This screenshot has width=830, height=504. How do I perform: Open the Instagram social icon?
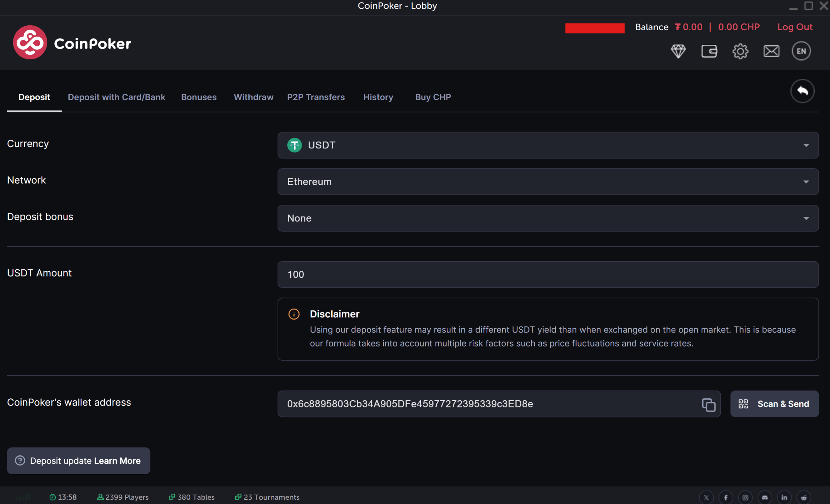pos(745,497)
